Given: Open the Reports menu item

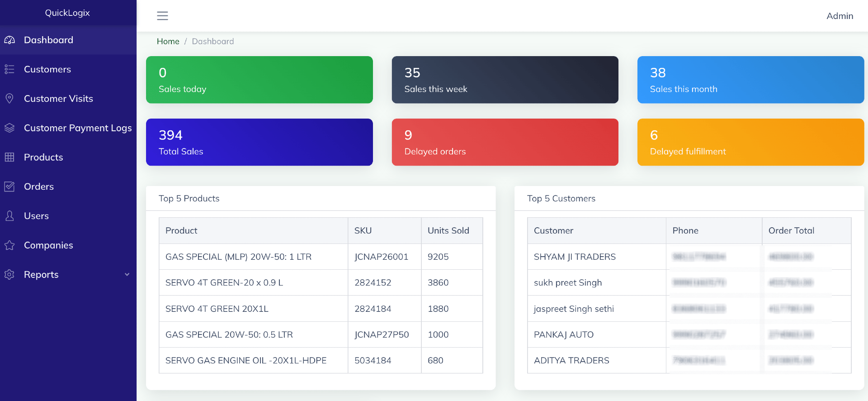Looking at the screenshot, I should tap(41, 275).
